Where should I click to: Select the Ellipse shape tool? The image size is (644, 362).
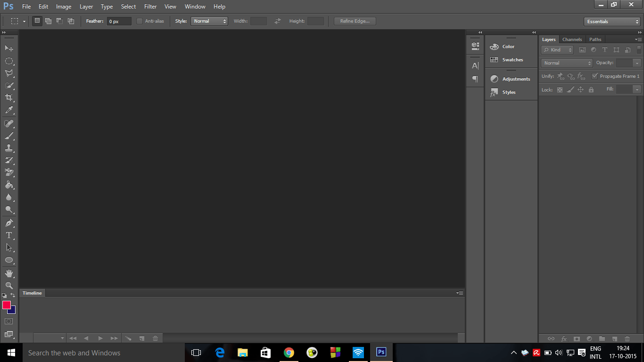pos(9,260)
